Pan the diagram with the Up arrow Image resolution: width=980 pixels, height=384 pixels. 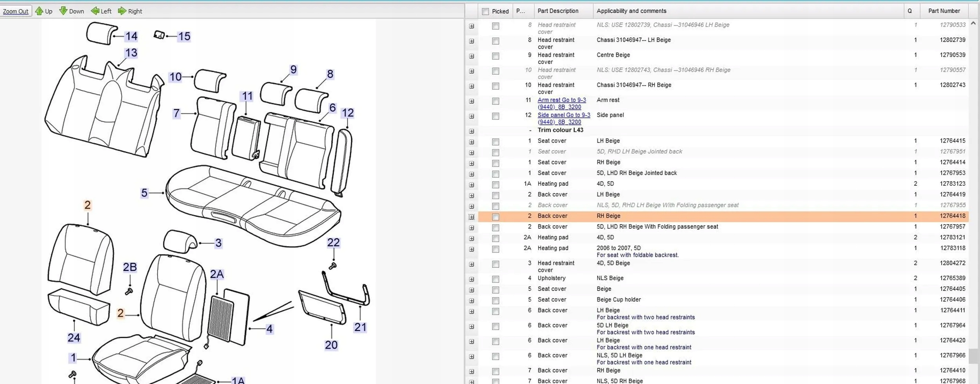pyautogui.click(x=44, y=11)
